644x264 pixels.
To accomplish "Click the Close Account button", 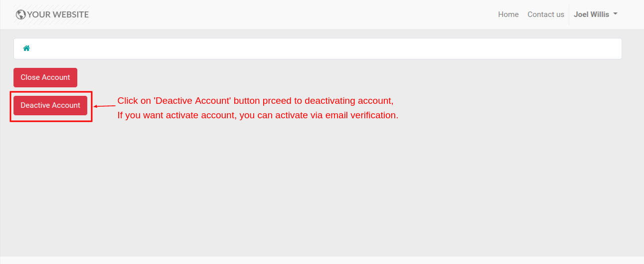I will tap(45, 77).
